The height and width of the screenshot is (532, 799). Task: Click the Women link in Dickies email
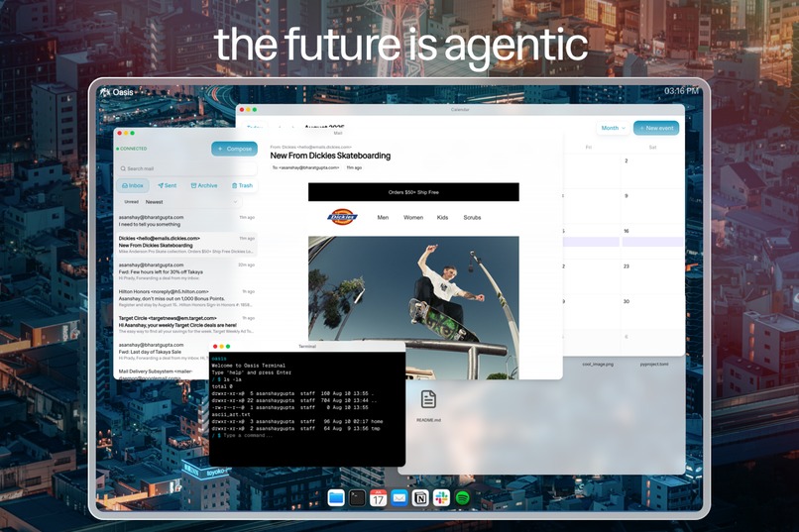(x=413, y=217)
